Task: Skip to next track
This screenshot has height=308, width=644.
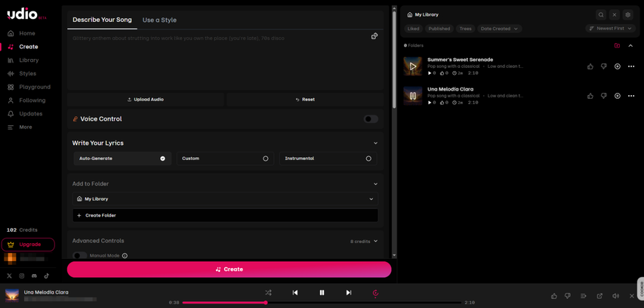Action: [349, 293]
